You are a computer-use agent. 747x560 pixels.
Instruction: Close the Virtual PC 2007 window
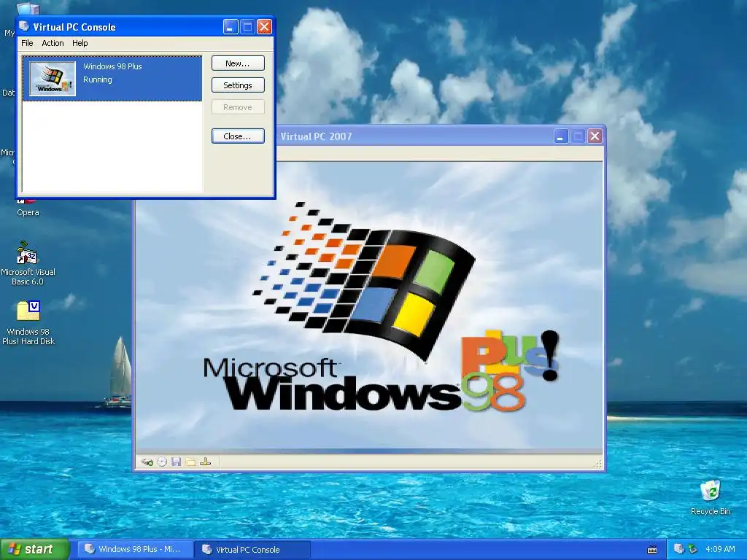tap(595, 136)
